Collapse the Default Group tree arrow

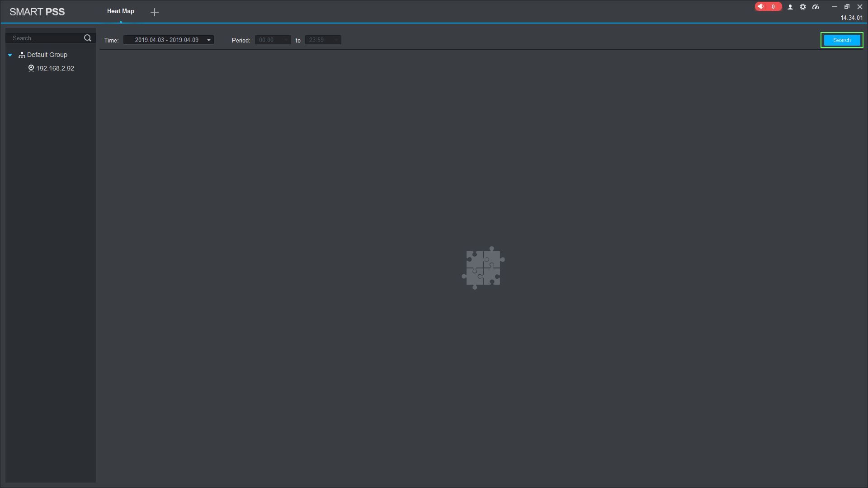10,55
